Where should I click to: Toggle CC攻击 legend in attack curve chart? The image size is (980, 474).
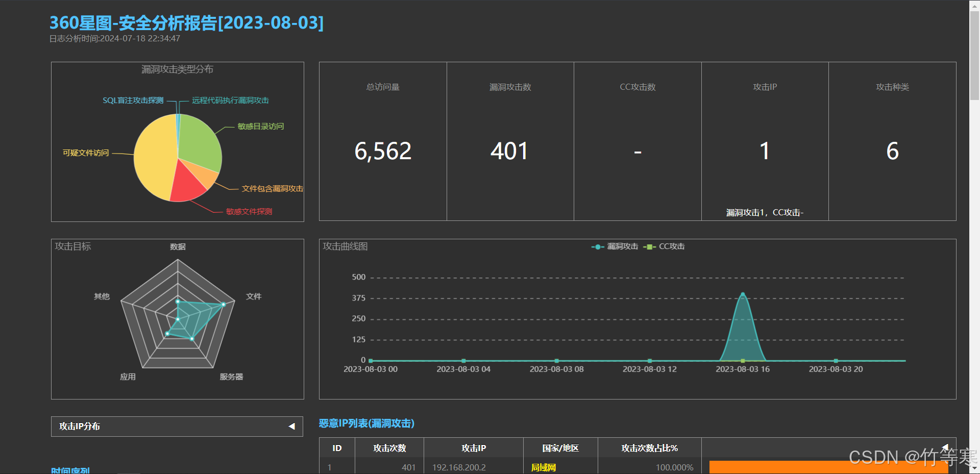tap(664, 246)
